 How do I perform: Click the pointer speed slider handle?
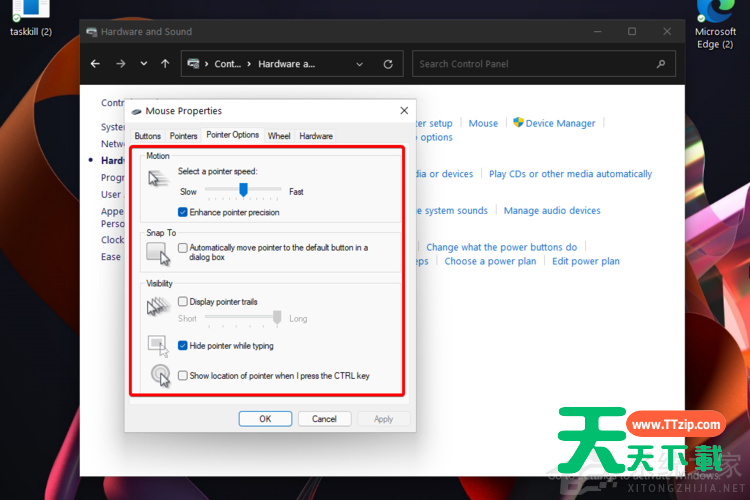click(x=243, y=190)
